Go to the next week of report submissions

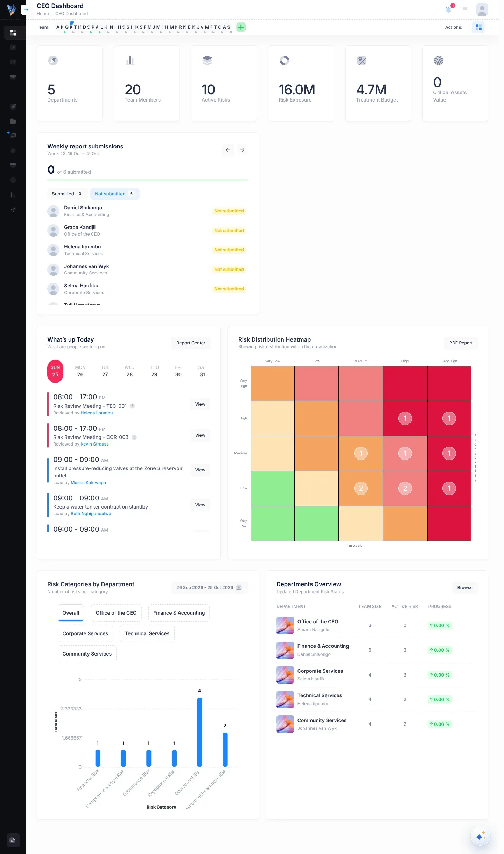tap(243, 149)
